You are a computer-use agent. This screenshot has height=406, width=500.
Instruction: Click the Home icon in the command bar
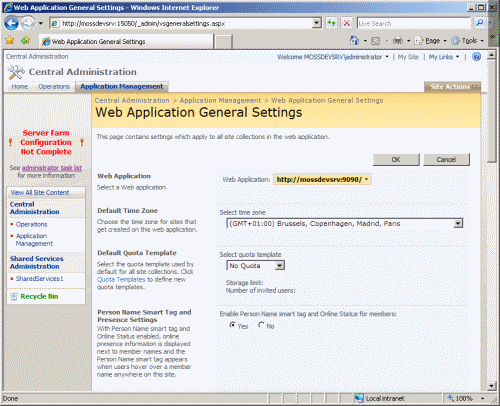point(354,41)
